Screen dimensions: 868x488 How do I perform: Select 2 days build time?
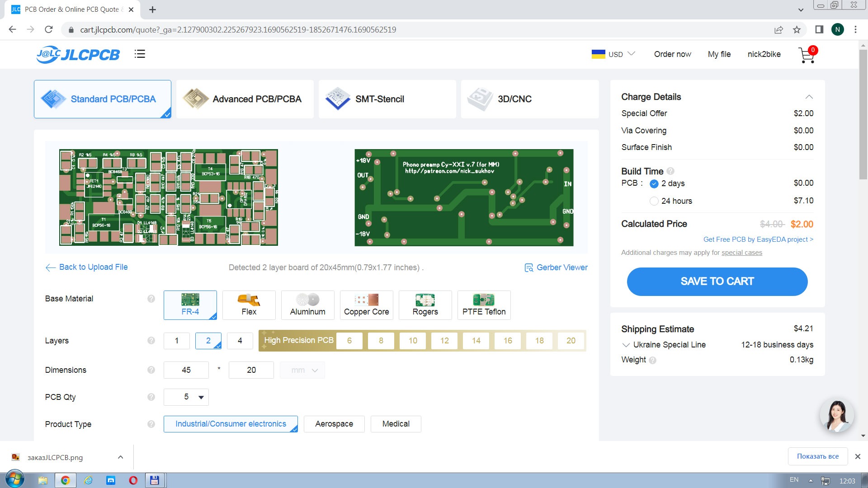point(654,183)
